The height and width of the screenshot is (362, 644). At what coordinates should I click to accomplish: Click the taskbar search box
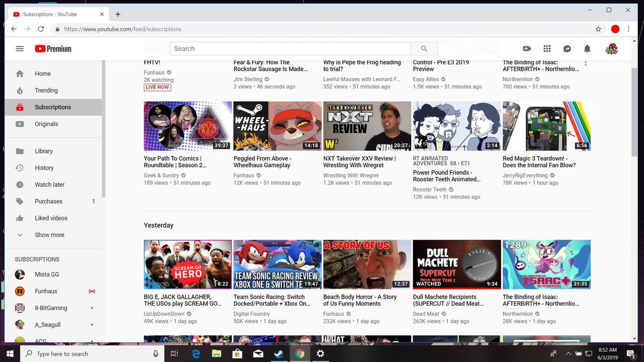[x=92, y=354]
